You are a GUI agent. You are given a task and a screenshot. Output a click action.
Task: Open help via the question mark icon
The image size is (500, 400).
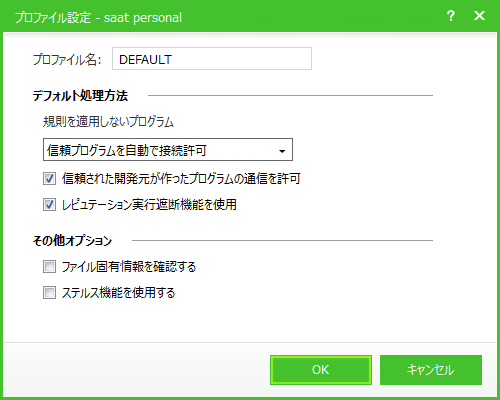click(451, 16)
